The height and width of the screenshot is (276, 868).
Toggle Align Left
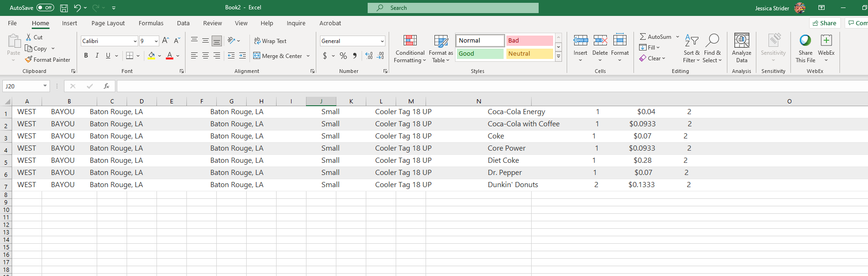194,56
